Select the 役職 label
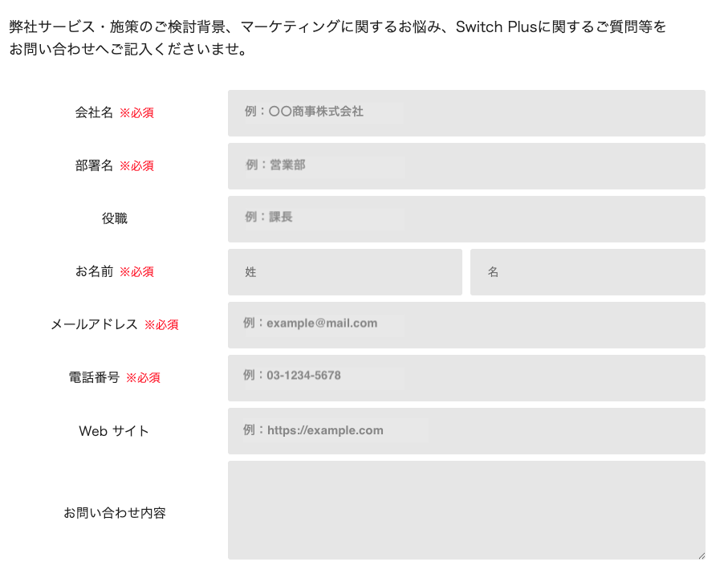The width and height of the screenshot is (728, 578). 114,218
